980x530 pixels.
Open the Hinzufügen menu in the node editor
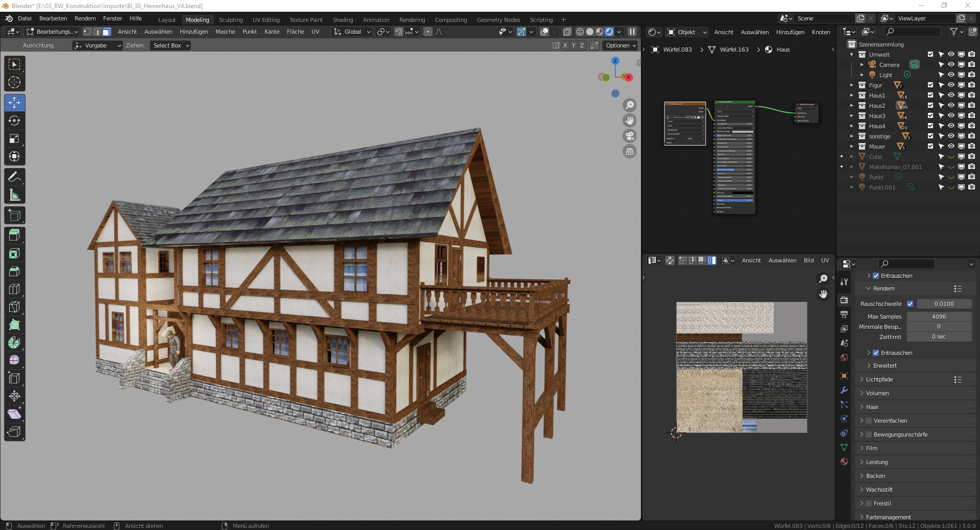click(790, 32)
